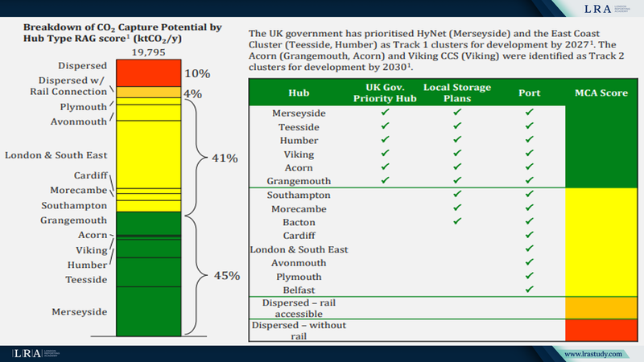Select the orange MCA Score cell
The image size is (644, 362).
(601, 308)
